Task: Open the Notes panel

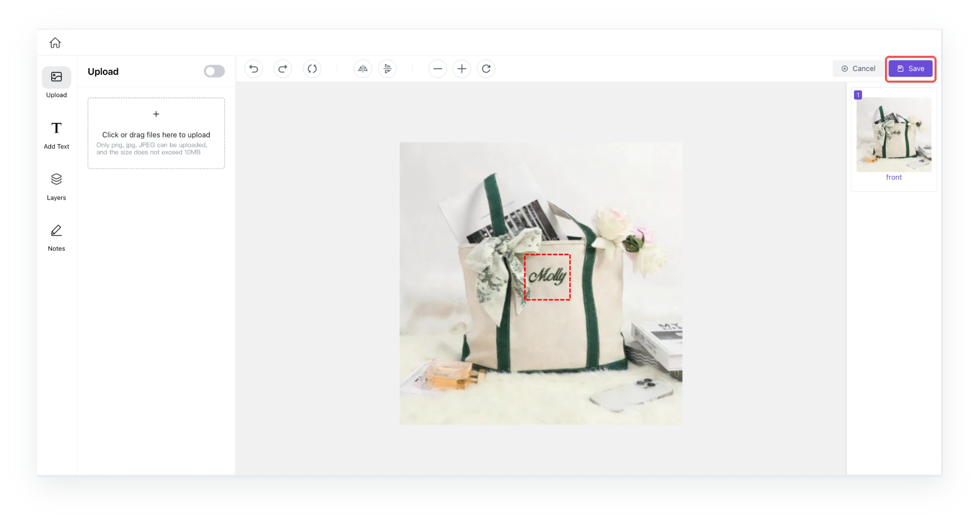Action: click(x=56, y=237)
